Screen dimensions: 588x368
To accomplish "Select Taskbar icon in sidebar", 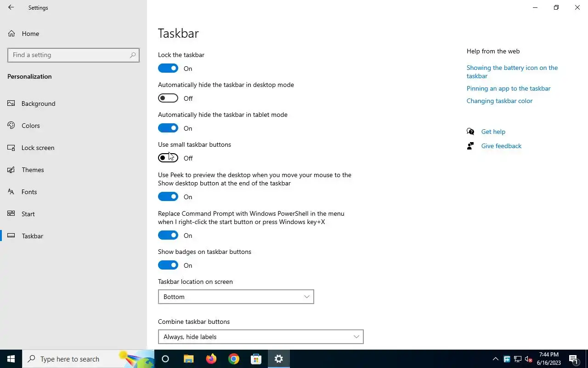I will click(x=11, y=236).
